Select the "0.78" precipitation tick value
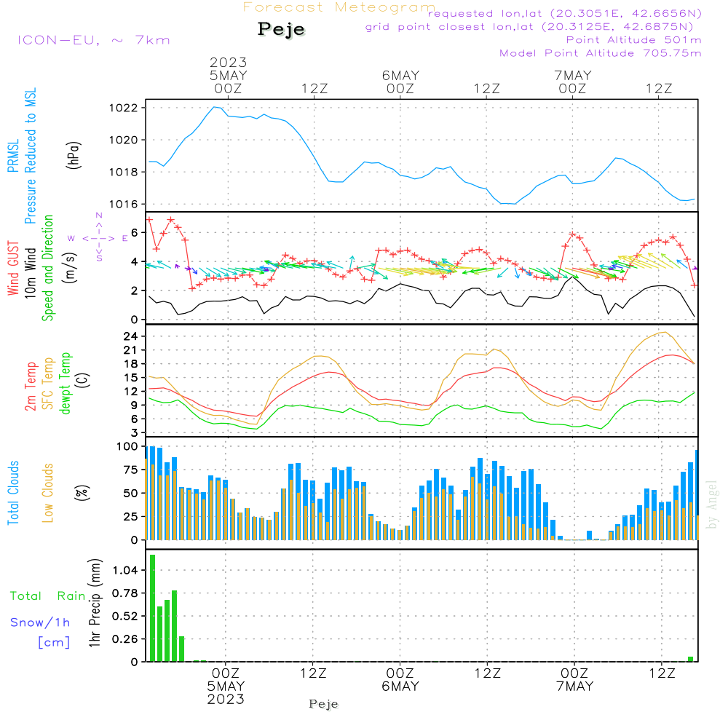Image resolution: width=728 pixels, height=728 pixels. coord(125,593)
